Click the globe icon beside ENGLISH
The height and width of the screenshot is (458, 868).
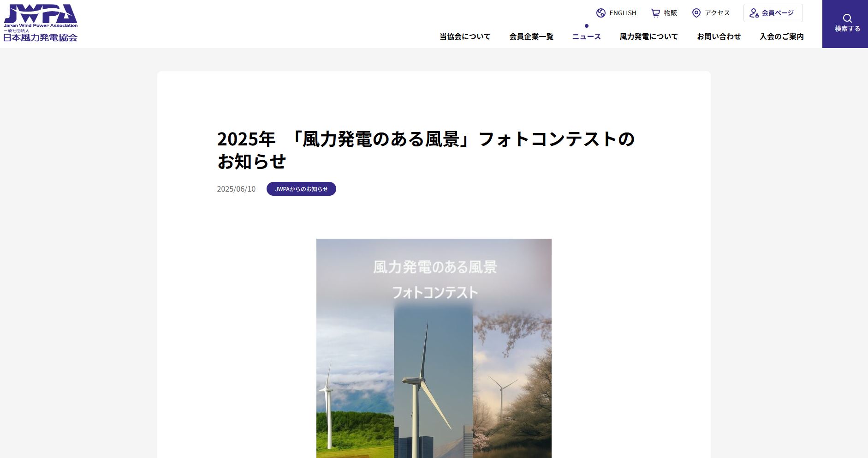tap(600, 13)
